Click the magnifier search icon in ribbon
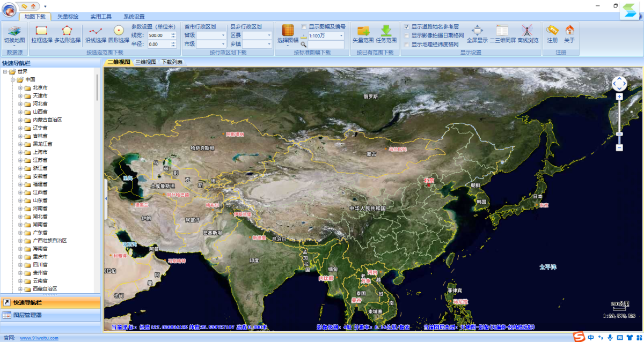The width and height of the screenshot is (644, 342). [x=303, y=44]
